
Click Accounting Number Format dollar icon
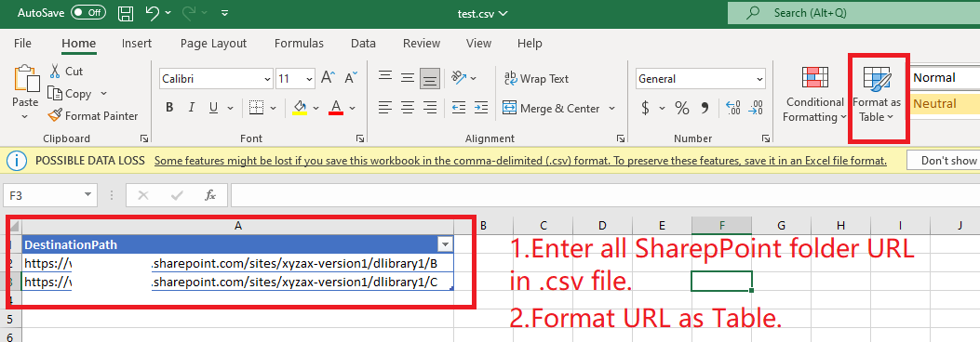pyautogui.click(x=646, y=108)
